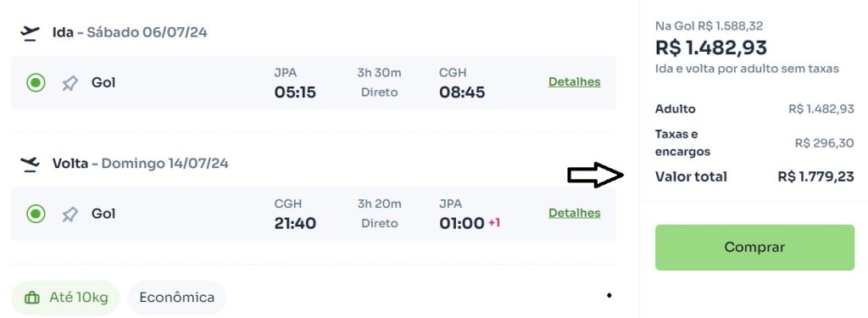Click the luggage icon in Até 10kg
The width and height of the screenshot is (868, 318).
pyautogui.click(x=32, y=298)
